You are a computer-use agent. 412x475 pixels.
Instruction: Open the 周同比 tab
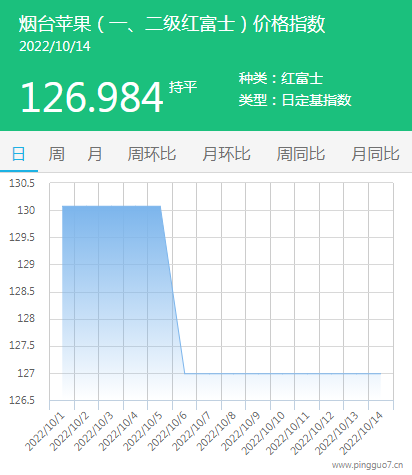(x=301, y=154)
